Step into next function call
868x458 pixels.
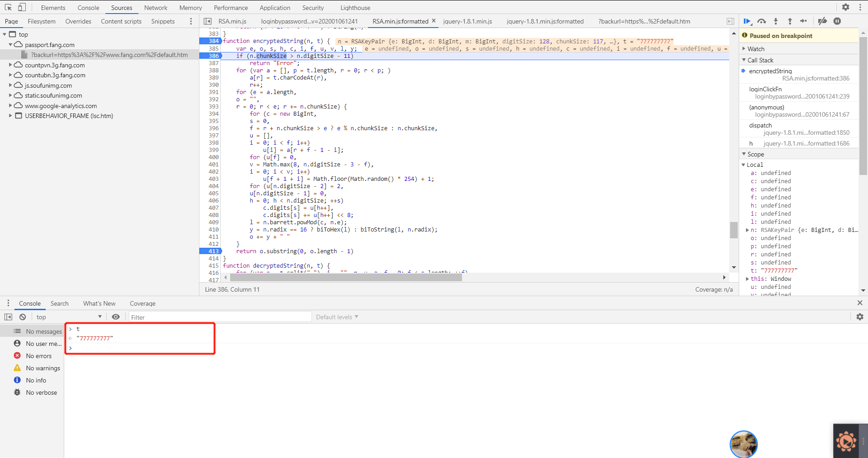click(776, 21)
